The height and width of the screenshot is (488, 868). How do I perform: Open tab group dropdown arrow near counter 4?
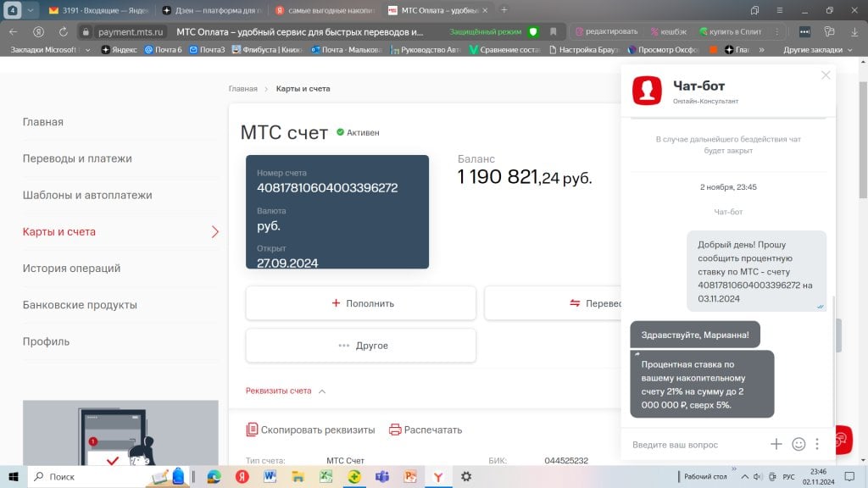coord(31,10)
